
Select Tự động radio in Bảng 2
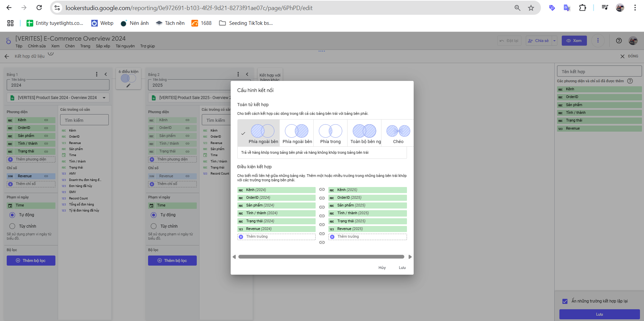pyautogui.click(x=153, y=215)
